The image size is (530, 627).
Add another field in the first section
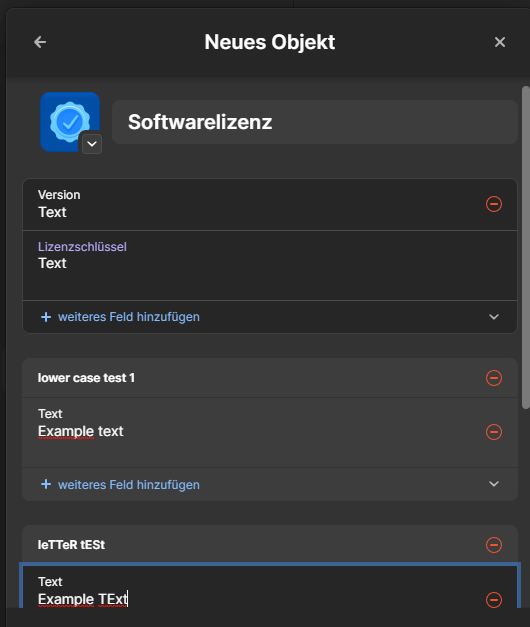coord(128,317)
